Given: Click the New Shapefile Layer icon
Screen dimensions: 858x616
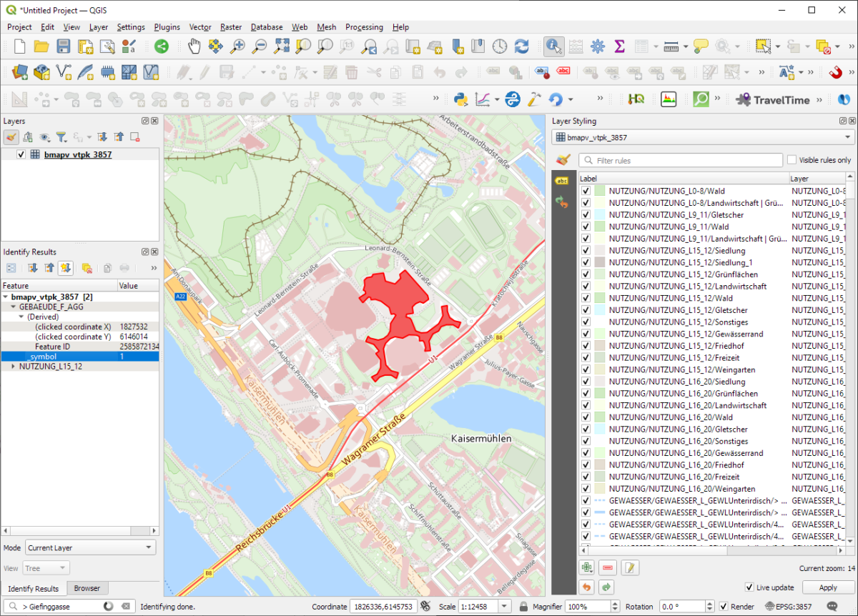Looking at the screenshot, I should point(64,72).
